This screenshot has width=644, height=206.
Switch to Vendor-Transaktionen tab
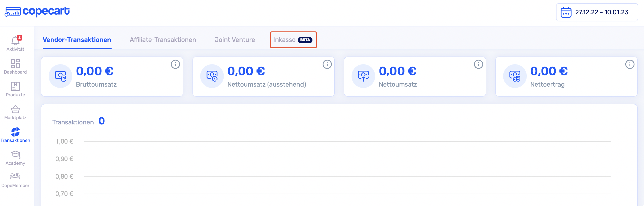(77, 40)
